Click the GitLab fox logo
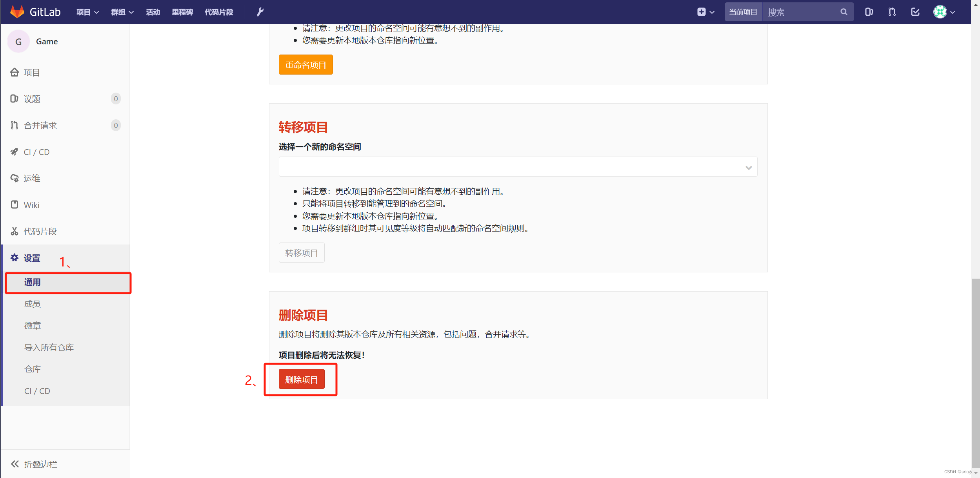 click(x=17, y=12)
